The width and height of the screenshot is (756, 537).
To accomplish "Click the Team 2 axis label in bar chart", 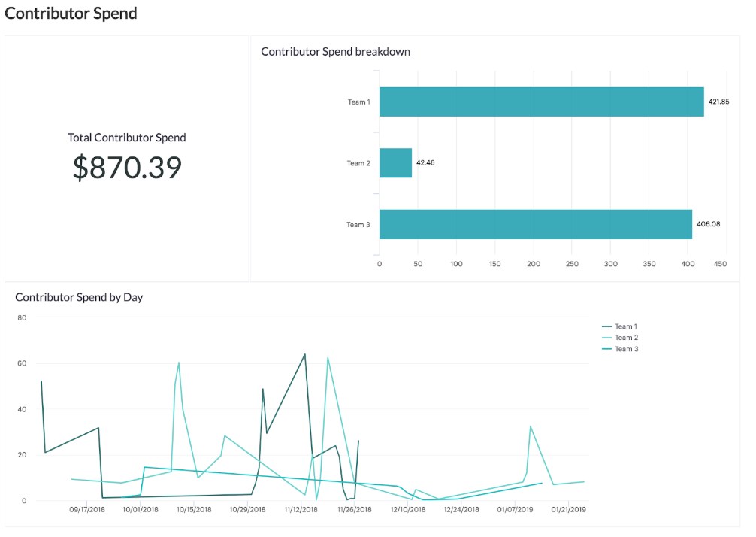I will [358, 163].
